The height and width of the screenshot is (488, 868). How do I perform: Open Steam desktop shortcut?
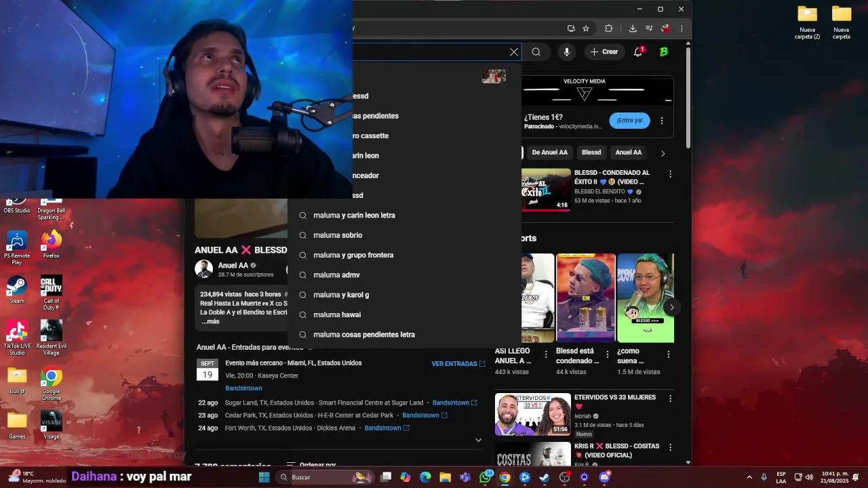(x=17, y=290)
